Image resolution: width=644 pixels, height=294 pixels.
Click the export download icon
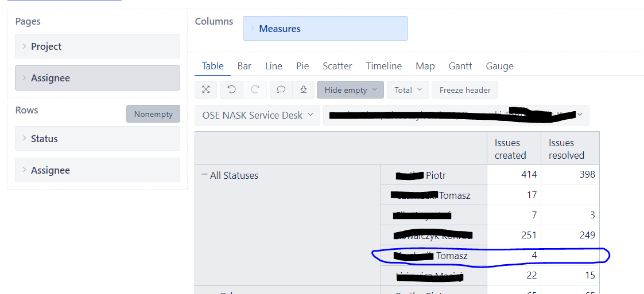(x=303, y=90)
